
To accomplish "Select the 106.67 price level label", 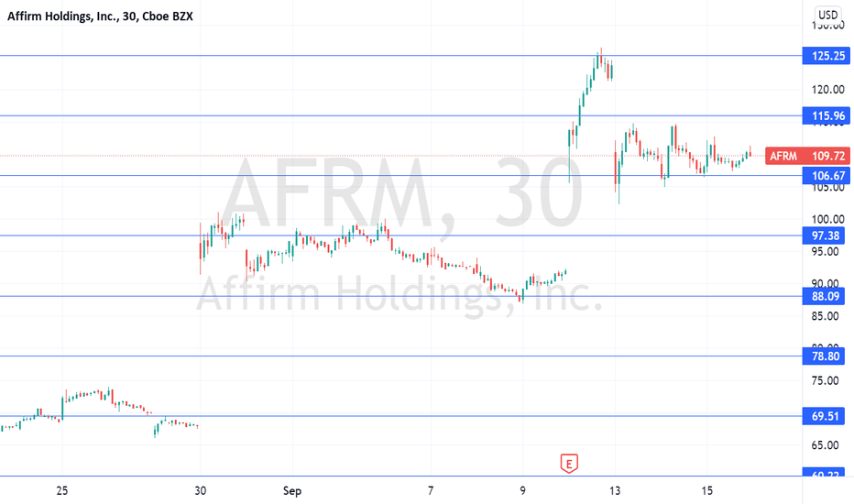I will [826, 175].
